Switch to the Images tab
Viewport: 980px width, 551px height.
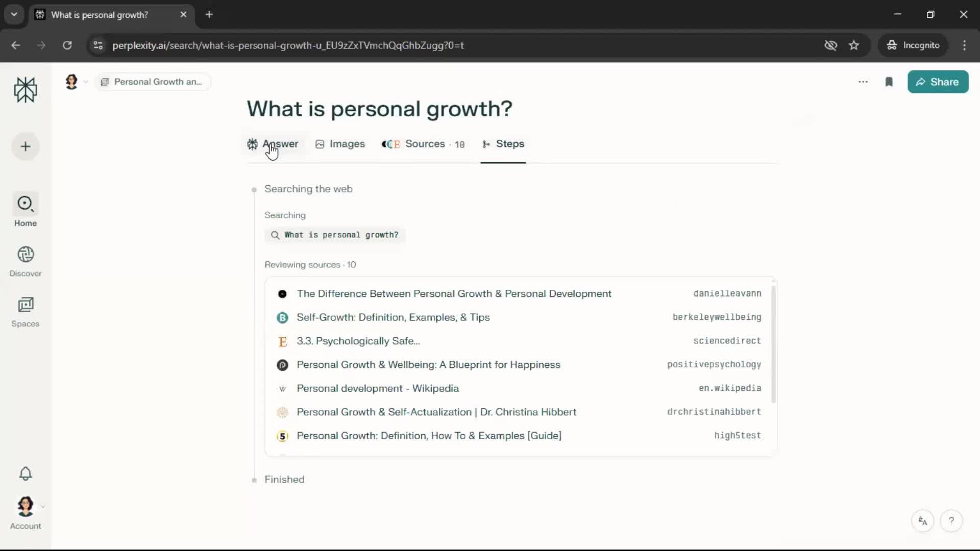coord(340,144)
